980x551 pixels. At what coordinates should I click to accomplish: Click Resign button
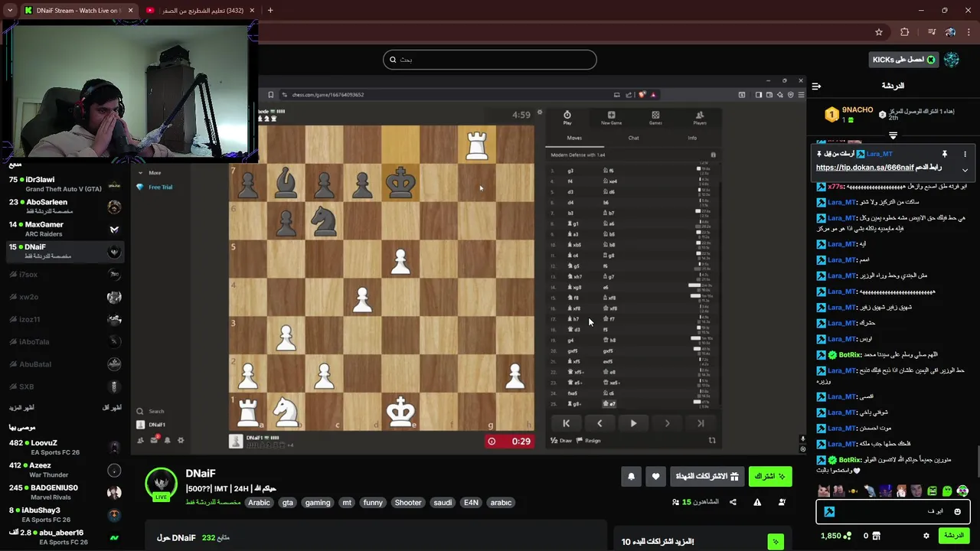588,441
